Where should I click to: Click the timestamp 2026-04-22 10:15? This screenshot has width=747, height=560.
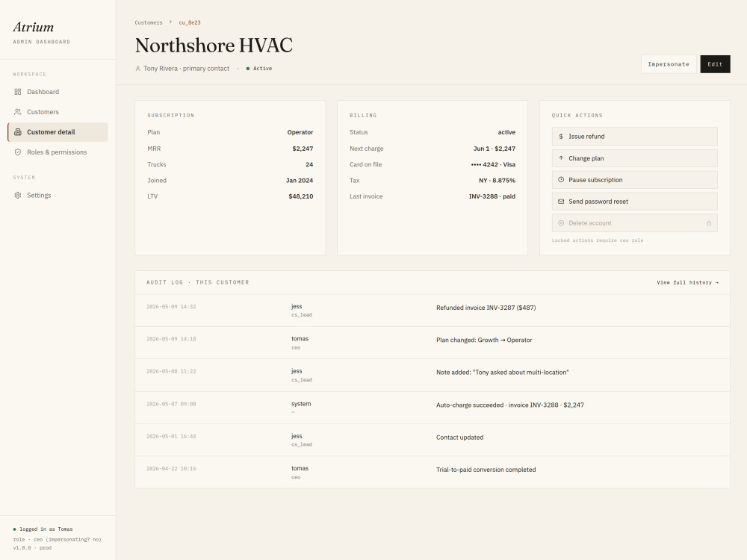pyautogui.click(x=171, y=469)
